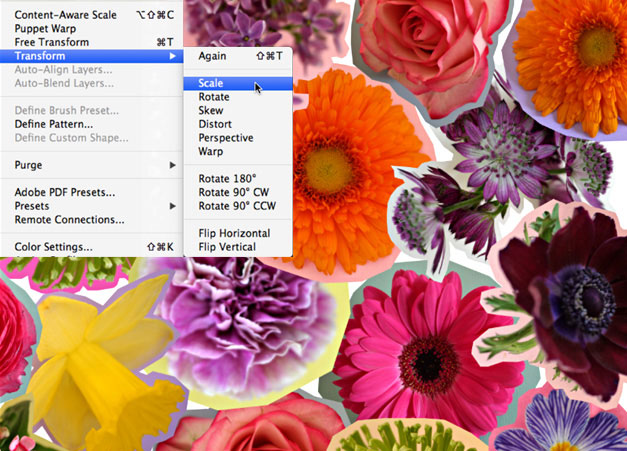Select Puppet Warp menu item
Viewport: 627px width, 451px height.
tap(91, 29)
